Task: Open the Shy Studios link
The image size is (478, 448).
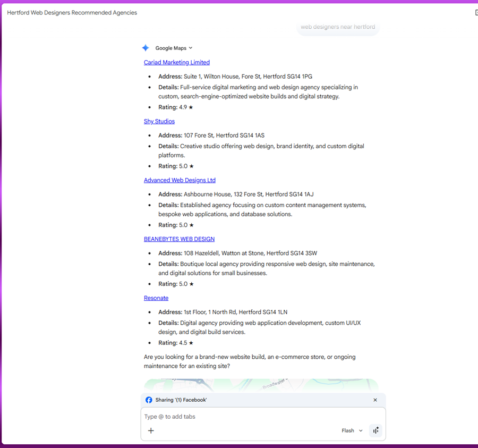Action: tap(159, 121)
